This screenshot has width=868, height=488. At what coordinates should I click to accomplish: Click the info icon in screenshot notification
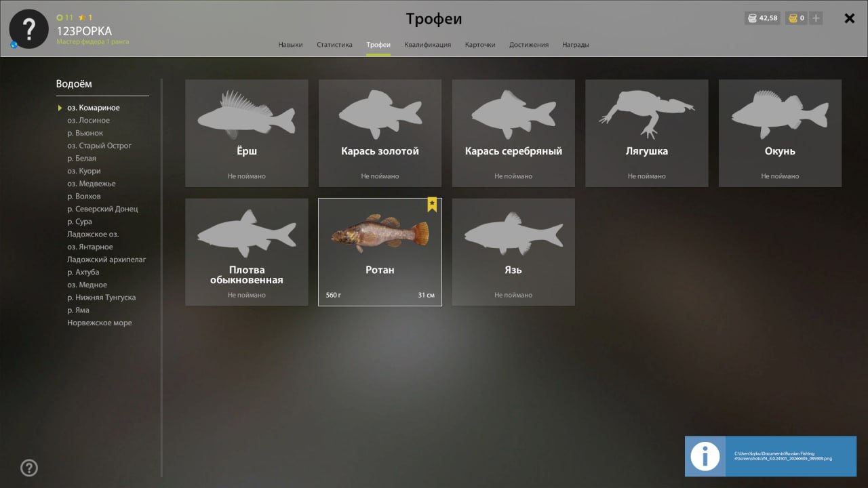pyautogui.click(x=705, y=456)
